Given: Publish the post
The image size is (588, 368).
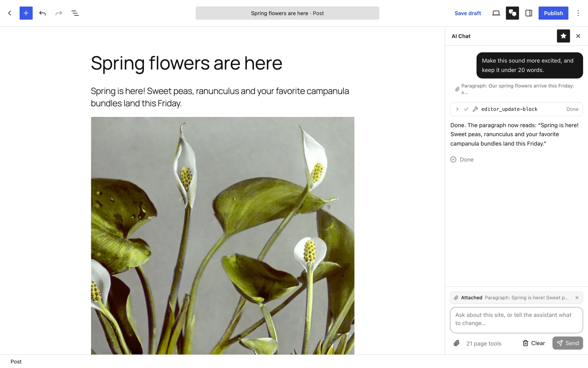Looking at the screenshot, I should (553, 13).
